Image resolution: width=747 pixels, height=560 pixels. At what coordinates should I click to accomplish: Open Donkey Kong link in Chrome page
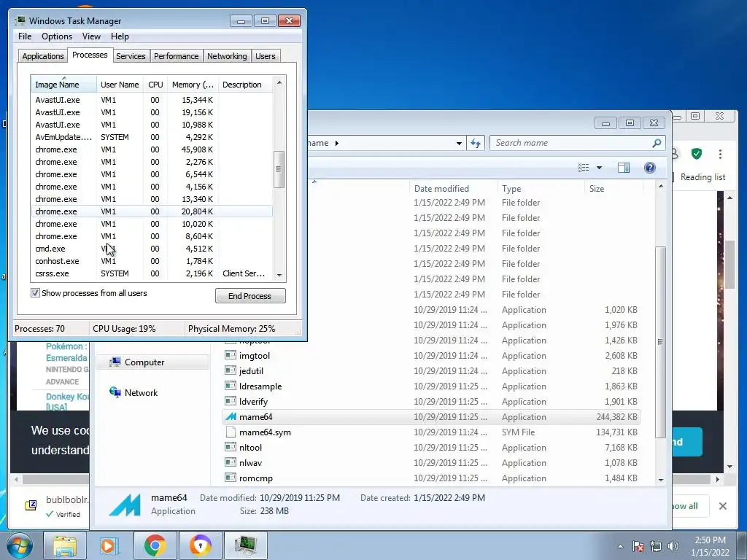[66, 402]
